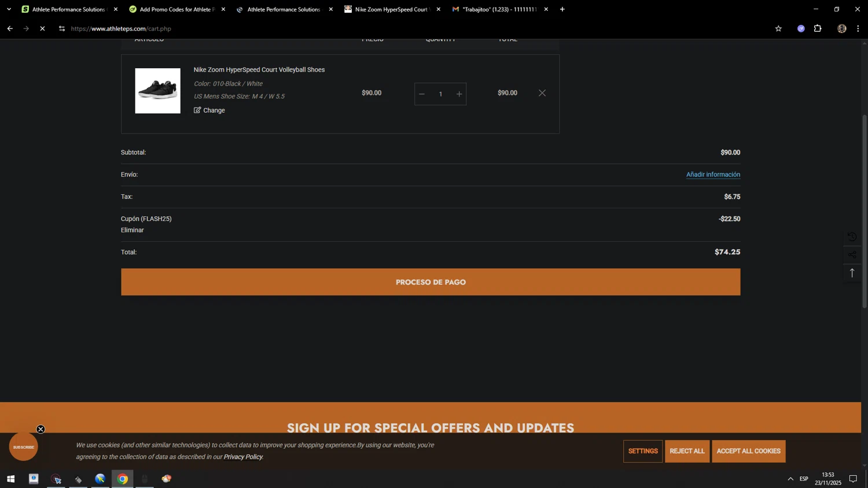Viewport: 868px width, 488px height.
Task: Close the Add Promo Codes tab
Action: click(x=223, y=9)
